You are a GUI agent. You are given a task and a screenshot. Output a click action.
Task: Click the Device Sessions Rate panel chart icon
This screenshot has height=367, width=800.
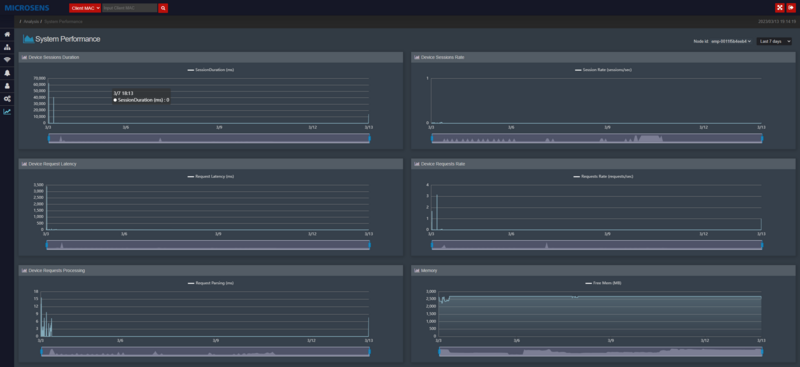(x=417, y=57)
